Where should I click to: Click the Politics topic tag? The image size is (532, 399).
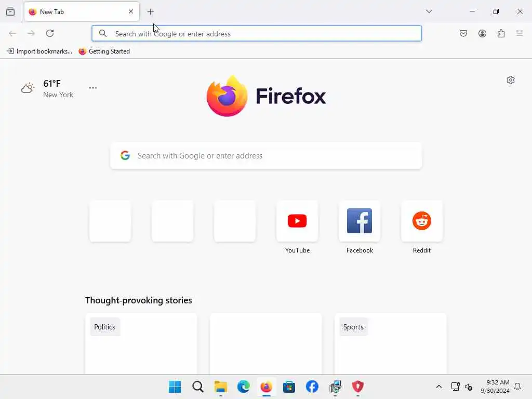coord(105,327)
